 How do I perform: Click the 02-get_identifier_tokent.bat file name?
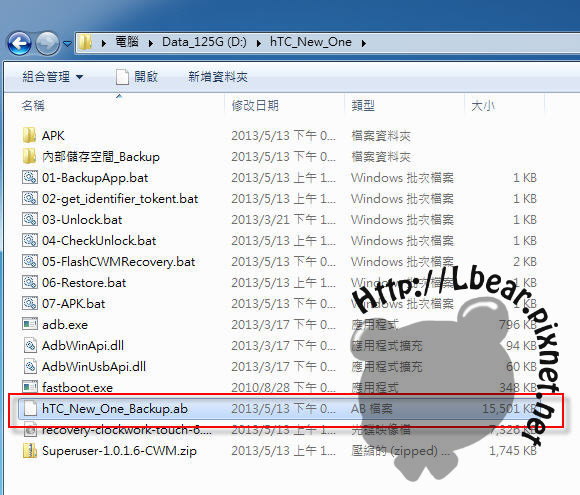coord(120,199)
